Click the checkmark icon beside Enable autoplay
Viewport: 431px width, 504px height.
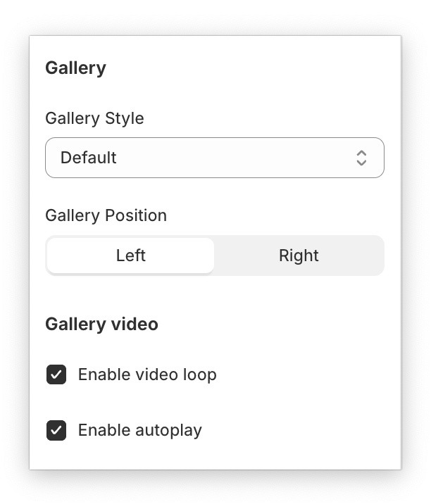click(56, 430)
